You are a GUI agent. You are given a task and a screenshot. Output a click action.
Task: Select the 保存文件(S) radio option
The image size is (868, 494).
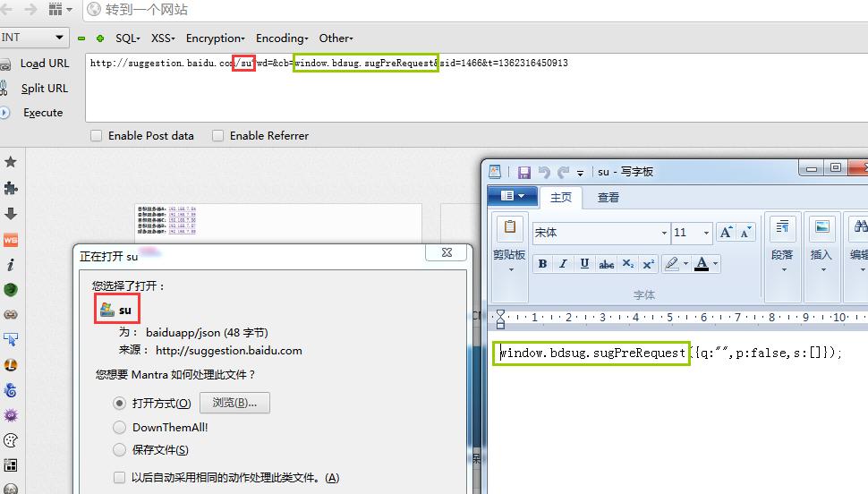[x=120, y=449]
